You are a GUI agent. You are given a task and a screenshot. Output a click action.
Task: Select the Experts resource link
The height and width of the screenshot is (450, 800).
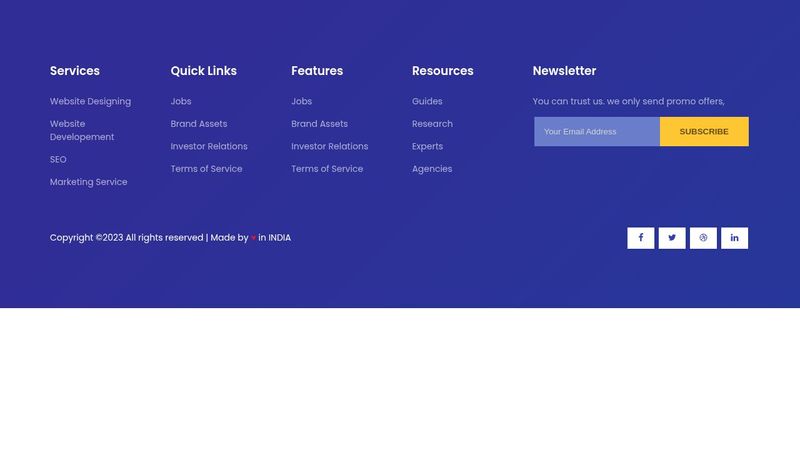(427, 147)
